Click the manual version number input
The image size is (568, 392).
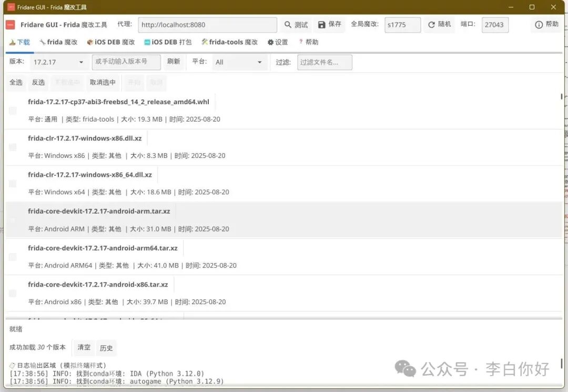(x=126, y=62)
